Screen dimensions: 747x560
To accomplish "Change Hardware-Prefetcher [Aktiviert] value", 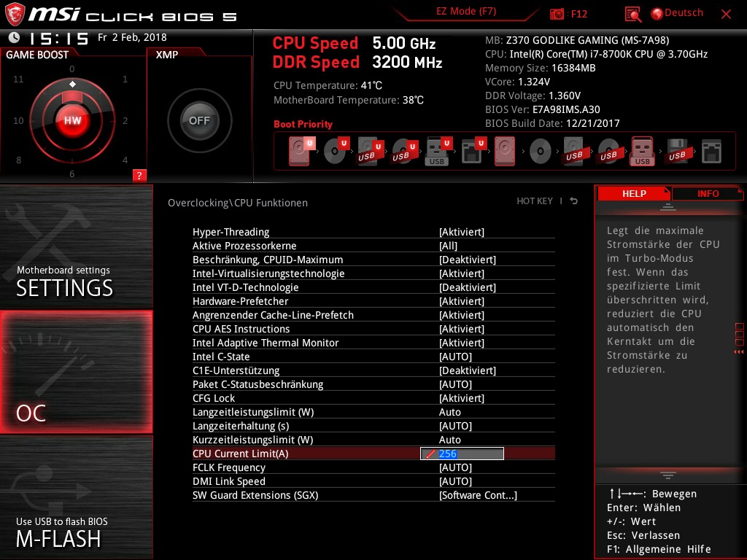I will 461,301.
